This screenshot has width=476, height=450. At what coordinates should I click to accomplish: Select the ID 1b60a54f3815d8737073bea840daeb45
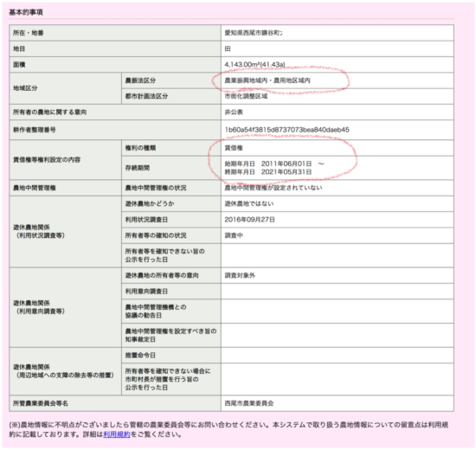(286, 130)
